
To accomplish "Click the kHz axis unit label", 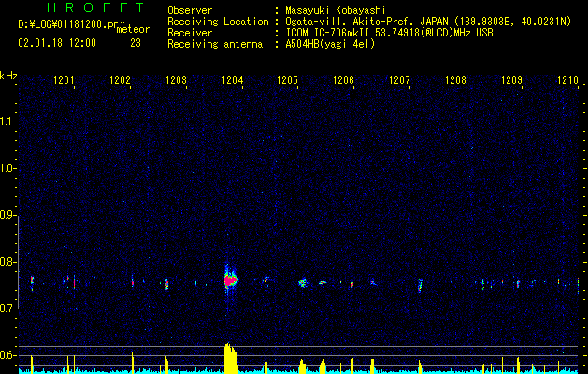I will pyautogui.click(x=8, y=76).
